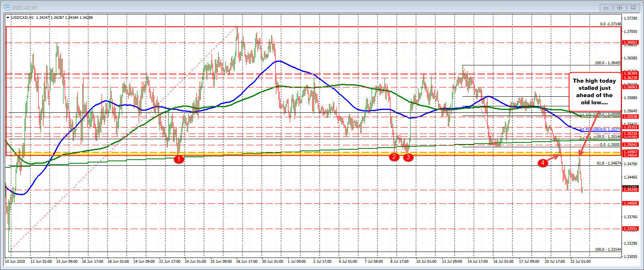Image resolution: width=644 pixels, height=270 pixels.
Task: Click the 1.36585 price scale value
Action: point(631,58)
